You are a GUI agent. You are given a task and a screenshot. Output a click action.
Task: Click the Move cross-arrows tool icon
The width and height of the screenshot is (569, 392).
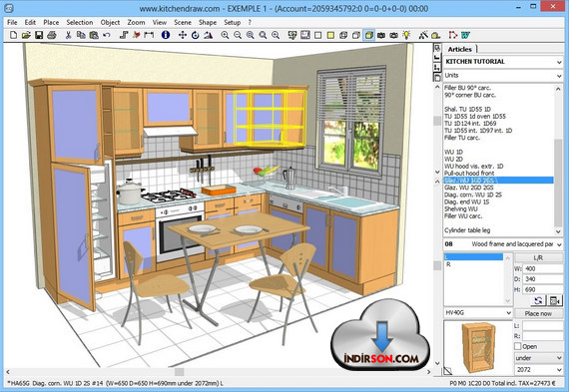[183, 35]
